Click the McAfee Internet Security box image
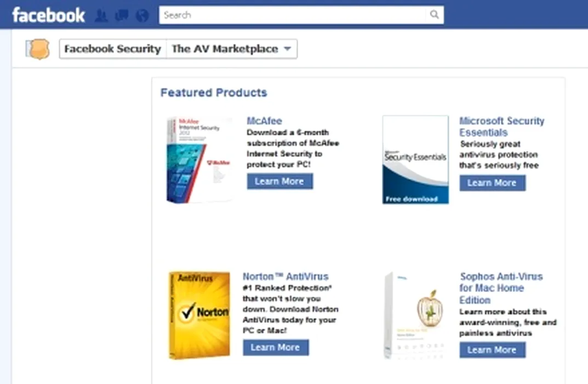The height and width of the screenshot is (384, 588). coord(199,159)
